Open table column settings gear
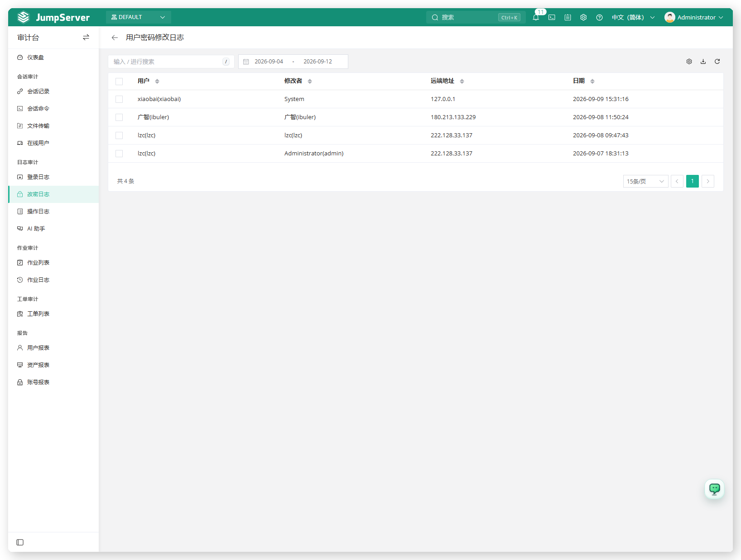 click(x=689, y=62)
